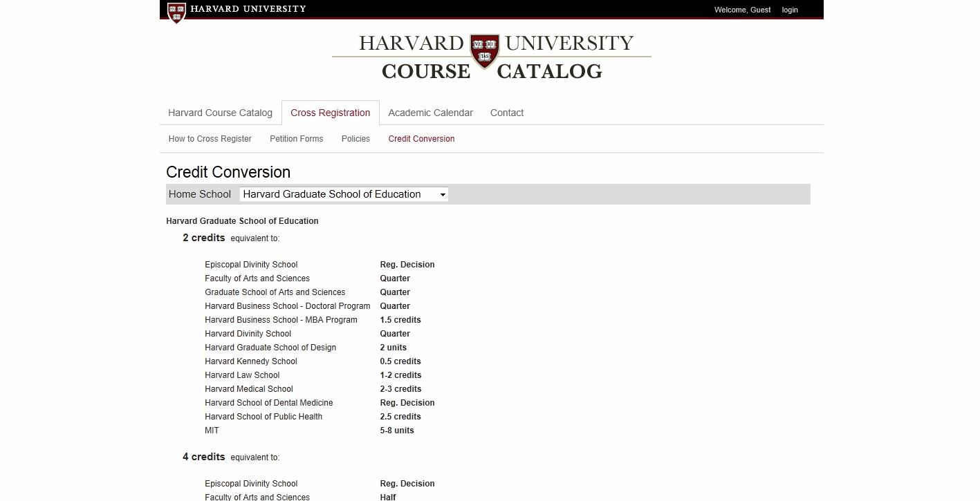980x501 pixels.
Task: Click Harvard Law School row
Action: pos(242,375)
